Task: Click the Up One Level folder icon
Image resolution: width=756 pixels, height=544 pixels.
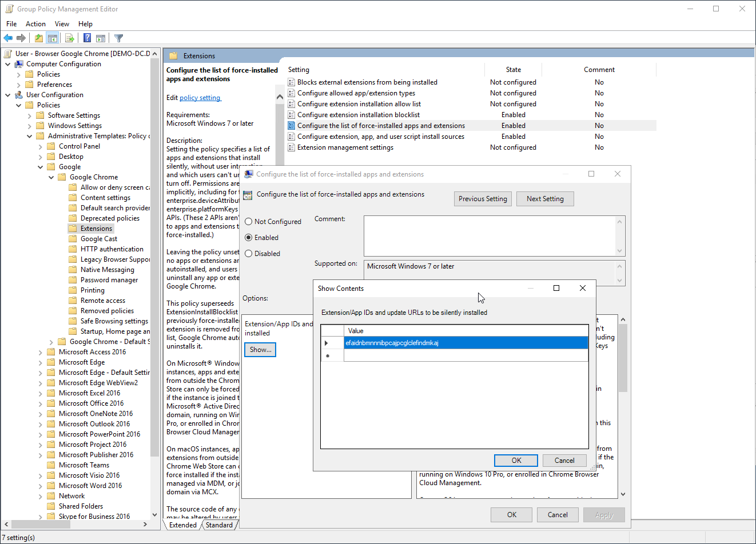Action: [38, 38]
